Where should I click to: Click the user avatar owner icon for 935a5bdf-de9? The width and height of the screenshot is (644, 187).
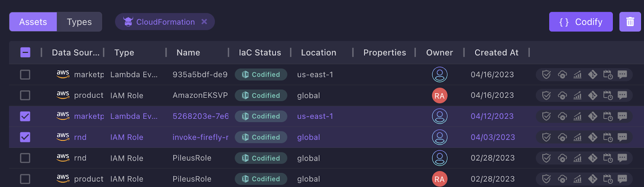(x=440, y=75)
